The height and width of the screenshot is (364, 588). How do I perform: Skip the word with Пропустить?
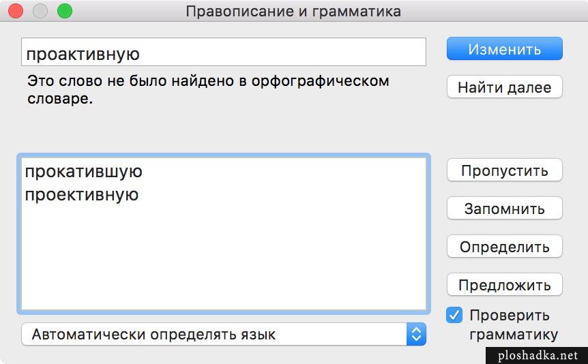504,170
